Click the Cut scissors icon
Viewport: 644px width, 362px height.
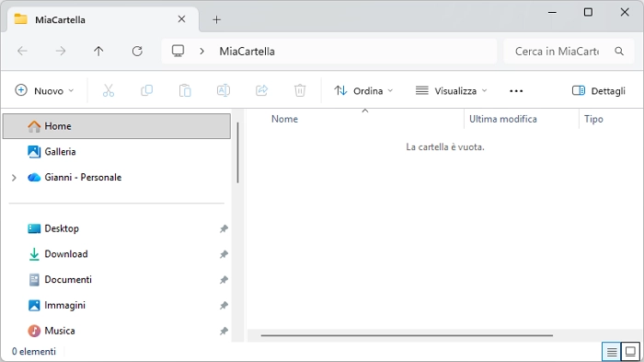(x=109, y=90)
